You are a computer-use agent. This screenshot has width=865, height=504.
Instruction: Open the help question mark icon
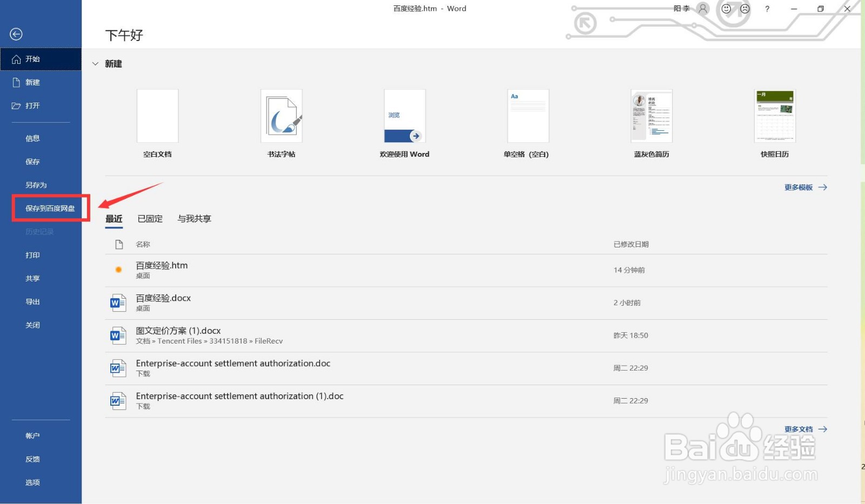point(767,9)
